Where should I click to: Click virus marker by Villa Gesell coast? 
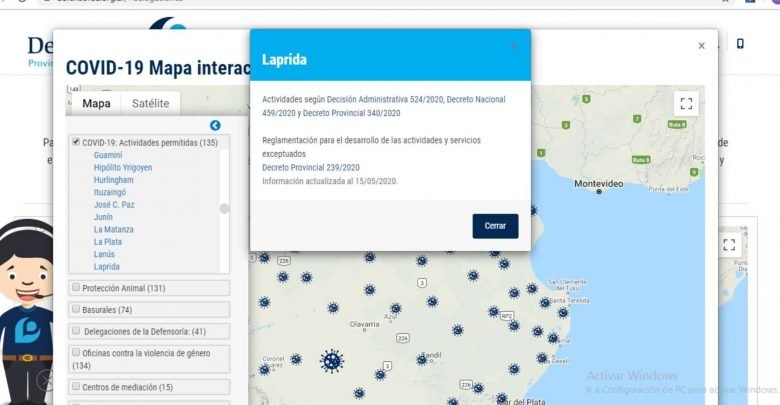pos(542,358)
